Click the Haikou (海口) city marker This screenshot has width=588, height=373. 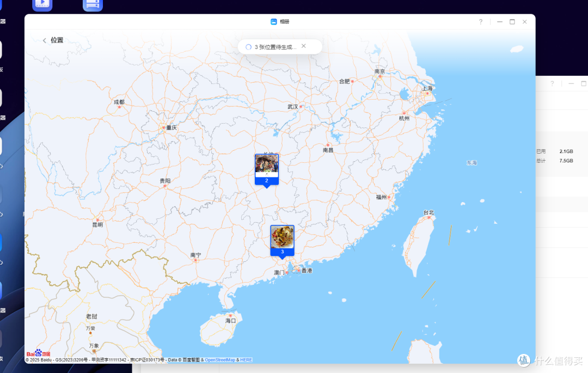[x=230, y=315]
